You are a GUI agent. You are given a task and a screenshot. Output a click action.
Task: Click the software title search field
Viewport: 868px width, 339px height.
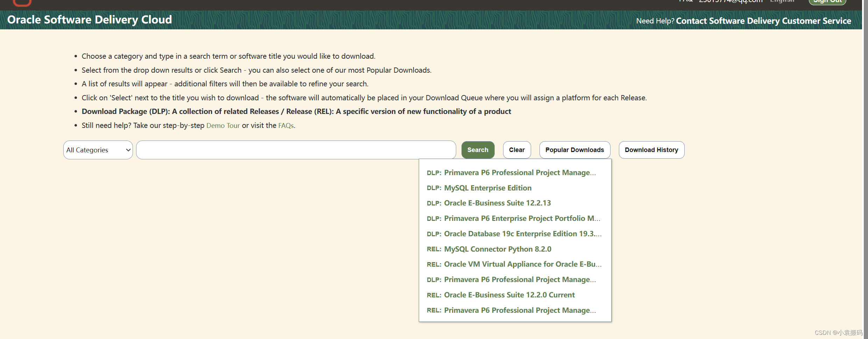click(x=296, y=150)
